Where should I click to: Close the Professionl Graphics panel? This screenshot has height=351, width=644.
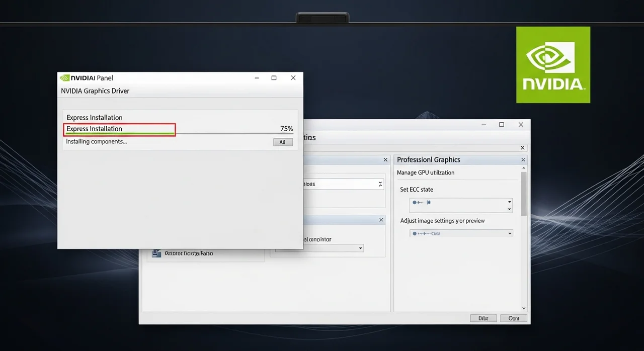(x=523, y=159)
